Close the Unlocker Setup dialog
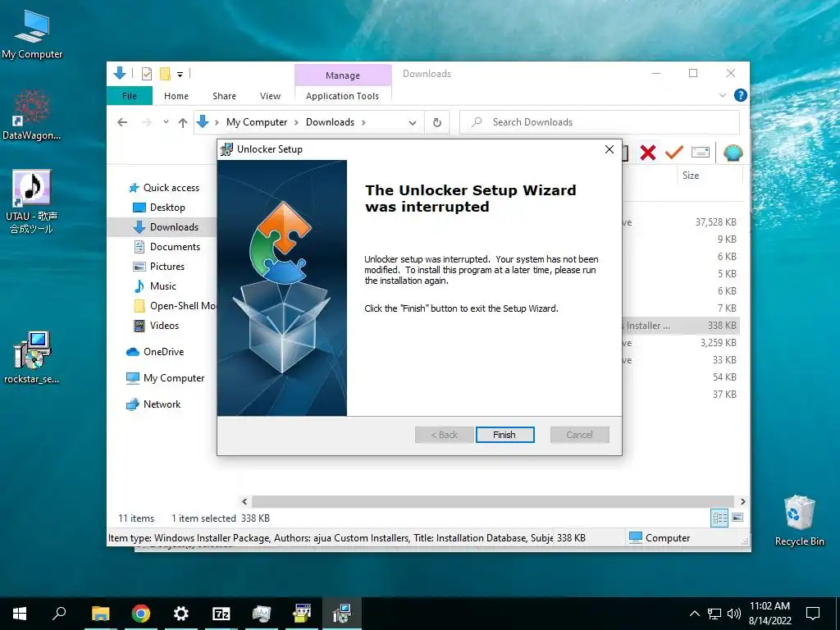 pyautogui.click(x=609, y=149)
